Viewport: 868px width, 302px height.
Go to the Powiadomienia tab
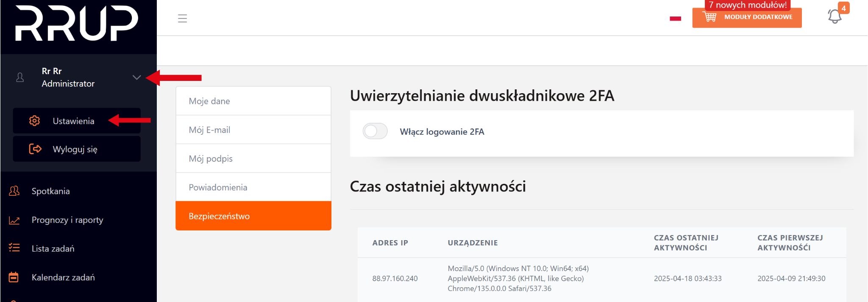coord(253,187)
